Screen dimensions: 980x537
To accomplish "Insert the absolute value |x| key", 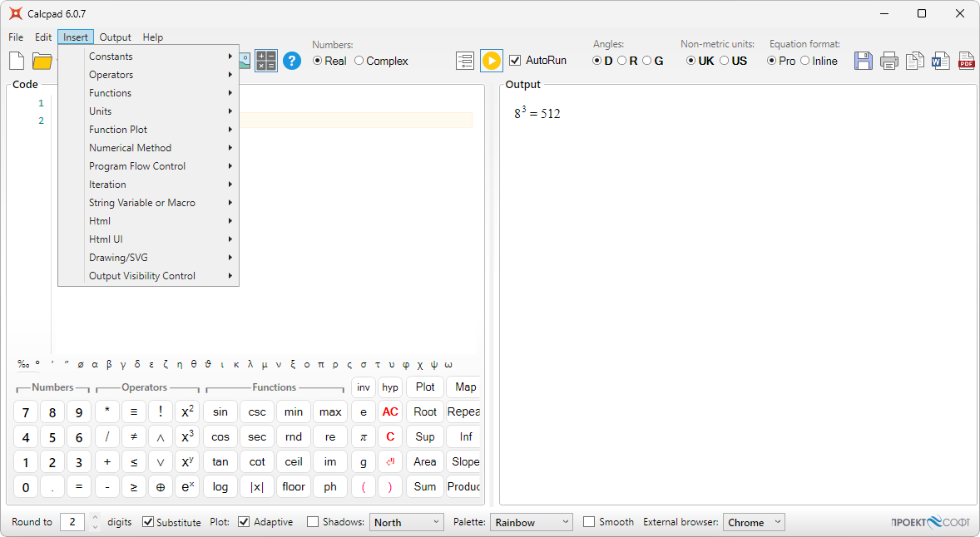I will tap(257, 486).
